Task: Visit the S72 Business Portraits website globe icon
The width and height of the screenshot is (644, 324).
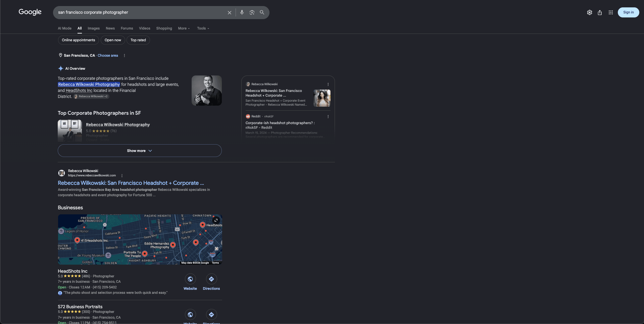Action: point(190,315)
